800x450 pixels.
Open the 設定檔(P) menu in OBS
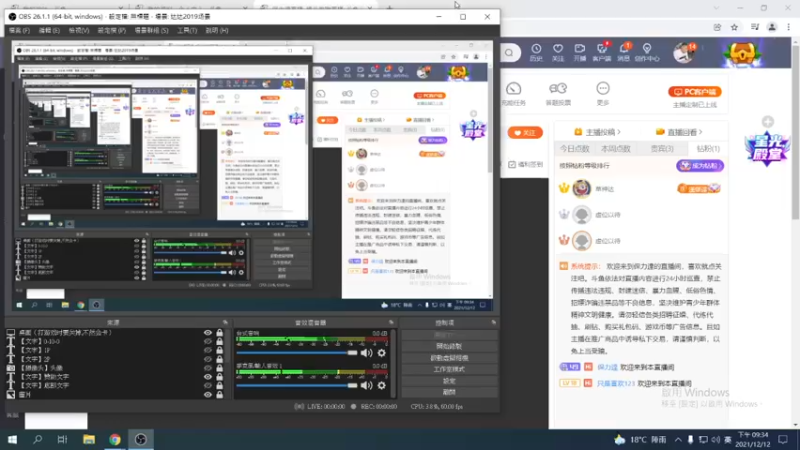point(111,31)
